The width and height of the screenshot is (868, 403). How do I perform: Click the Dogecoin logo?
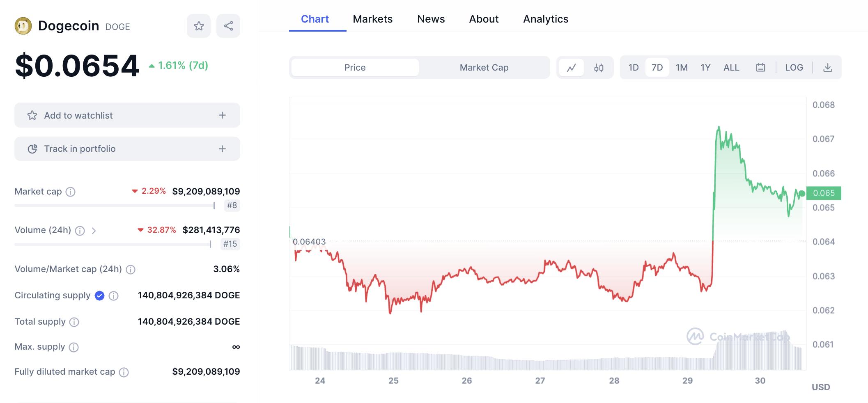[x=23, y=25]
